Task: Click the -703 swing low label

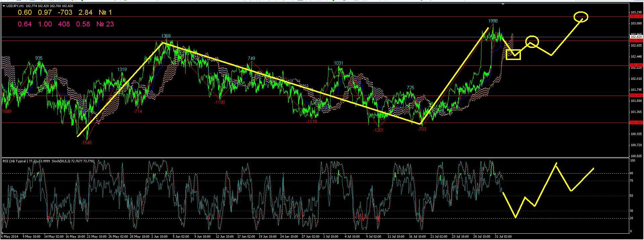Action: tap(422, 129)
